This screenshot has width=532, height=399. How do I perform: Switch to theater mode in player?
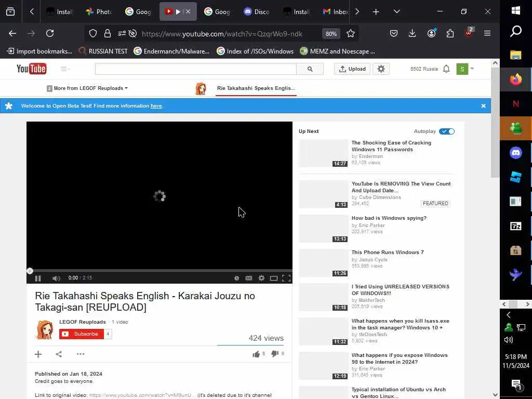pos(274,278)
